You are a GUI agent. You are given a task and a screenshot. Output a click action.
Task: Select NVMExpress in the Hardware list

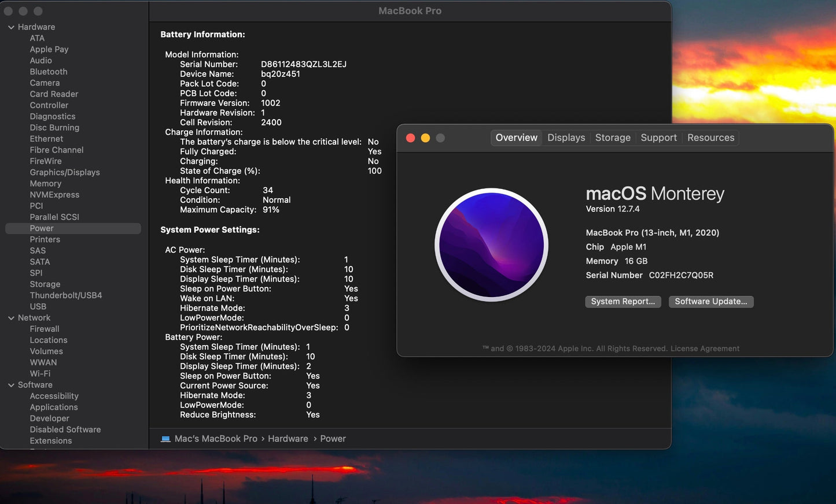click(x=54, y=195)
